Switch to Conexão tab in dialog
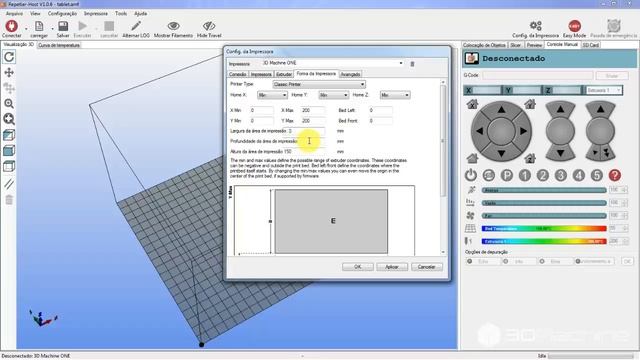 238,74
